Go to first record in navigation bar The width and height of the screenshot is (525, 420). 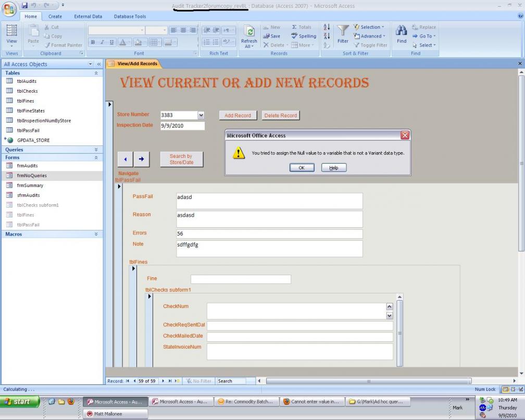128,381
